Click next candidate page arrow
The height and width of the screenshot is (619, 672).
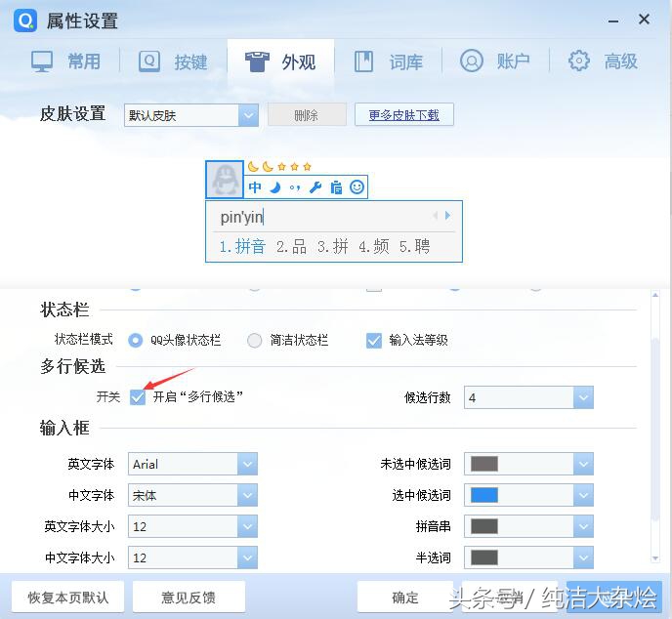448,216
